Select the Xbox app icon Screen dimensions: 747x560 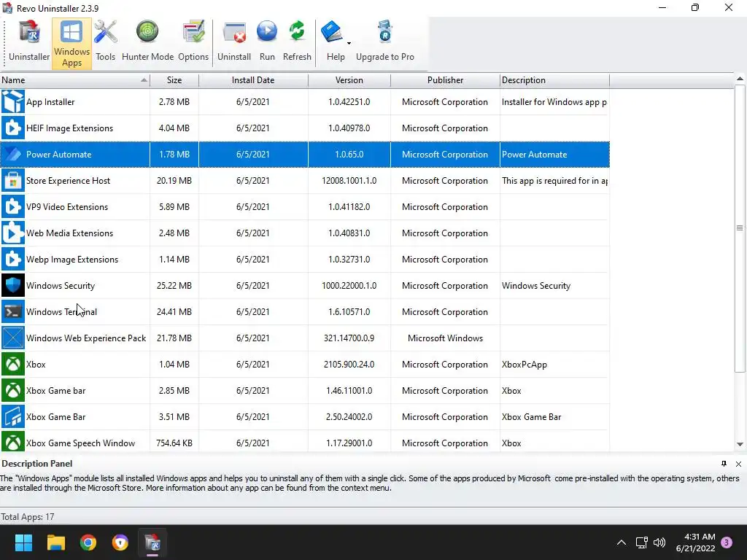coord(13,364)
